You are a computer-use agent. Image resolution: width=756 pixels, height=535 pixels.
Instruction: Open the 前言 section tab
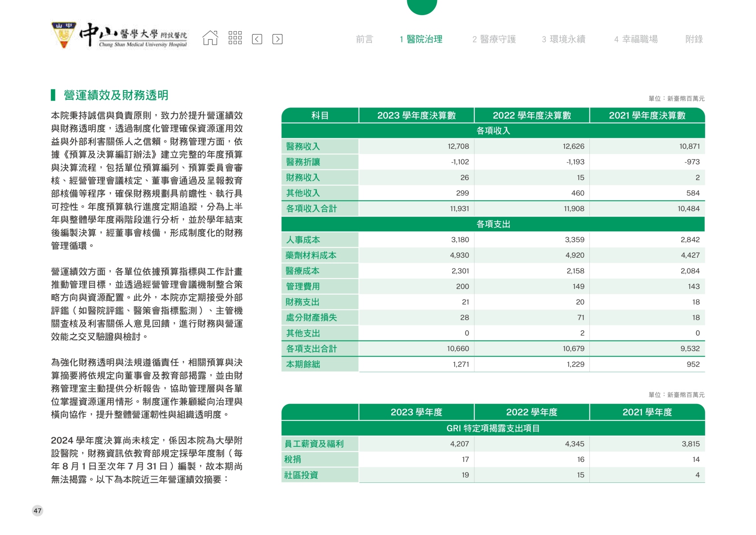pos(364,39)
